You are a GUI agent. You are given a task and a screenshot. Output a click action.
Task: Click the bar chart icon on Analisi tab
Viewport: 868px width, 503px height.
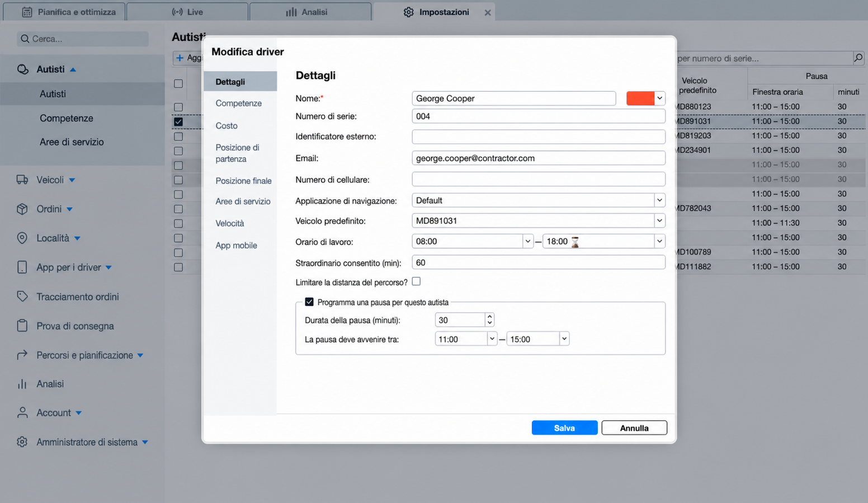click(291, 12)
